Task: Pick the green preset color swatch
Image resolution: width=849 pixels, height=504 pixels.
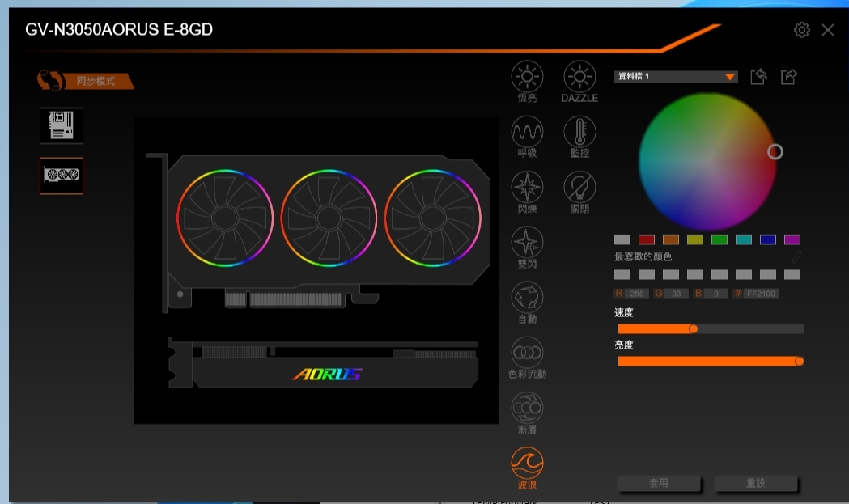Action: [719, 239]
